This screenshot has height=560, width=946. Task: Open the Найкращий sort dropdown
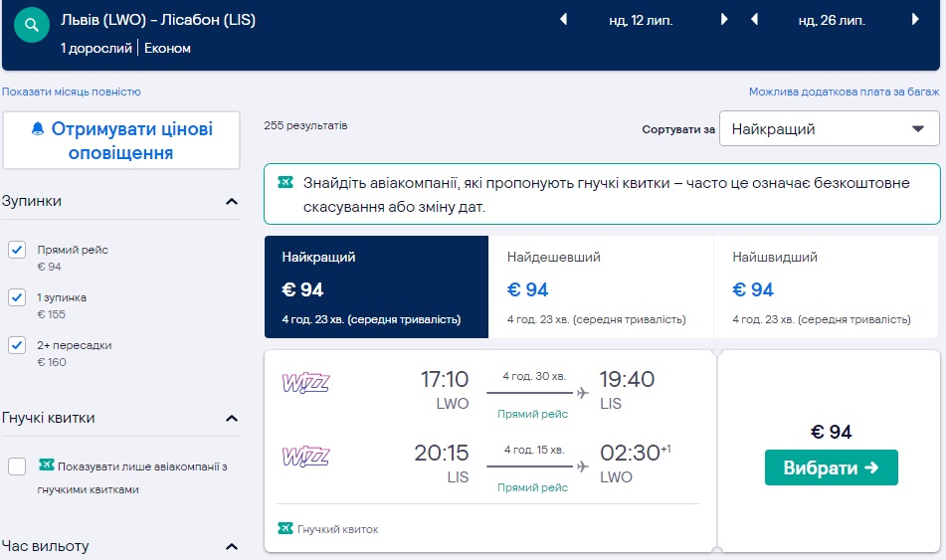point(829,129)
